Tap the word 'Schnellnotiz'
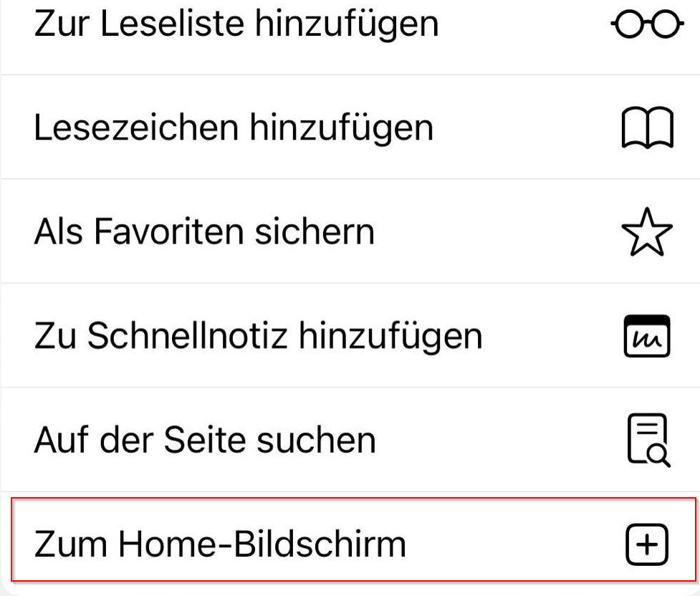The height and width of the screenshot is (596, 700). tap(187, 336)
